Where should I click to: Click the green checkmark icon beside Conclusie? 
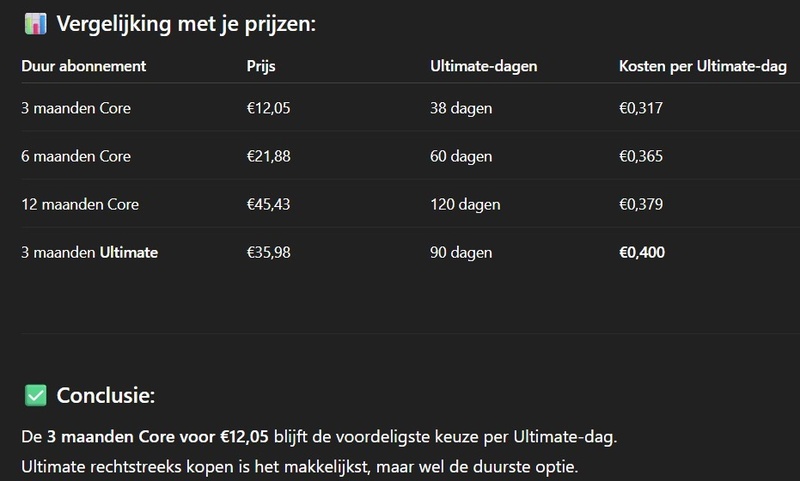pos(35,396)
